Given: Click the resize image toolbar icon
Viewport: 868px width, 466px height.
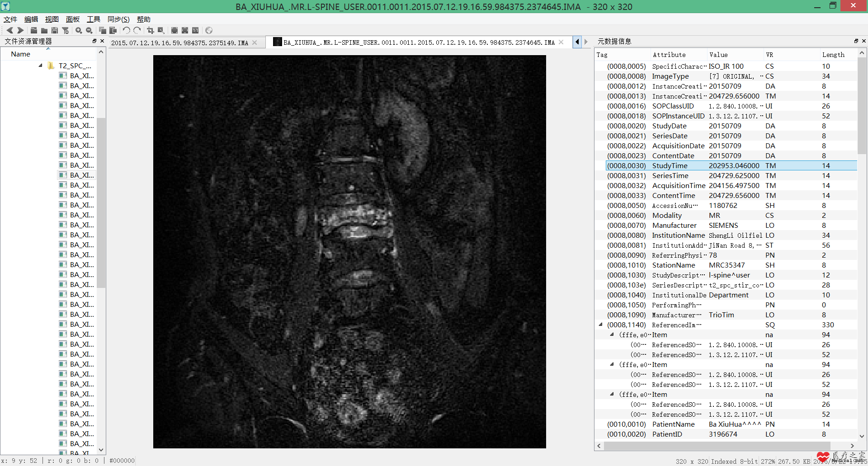Looking at the screenshot, I should 161,30.
